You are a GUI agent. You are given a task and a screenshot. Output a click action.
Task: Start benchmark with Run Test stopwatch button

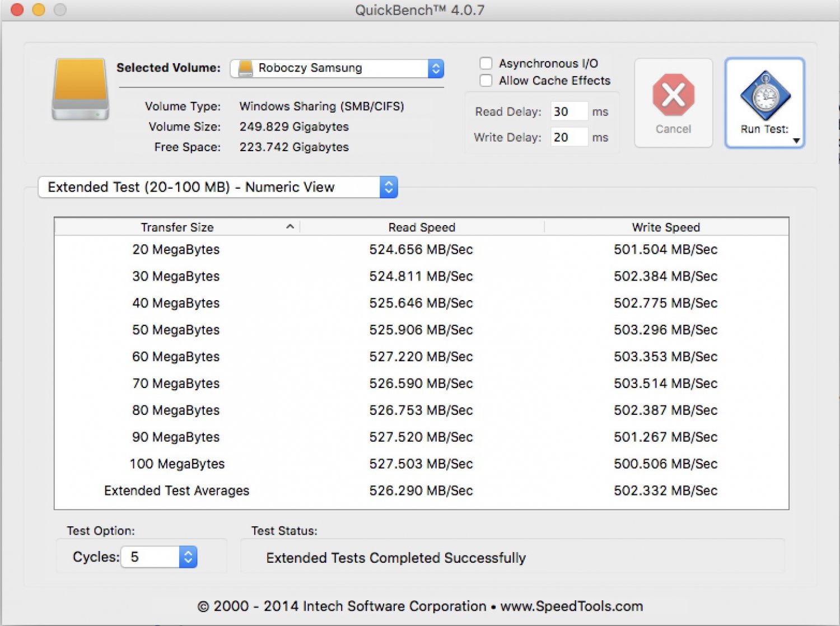click(765, 102)
